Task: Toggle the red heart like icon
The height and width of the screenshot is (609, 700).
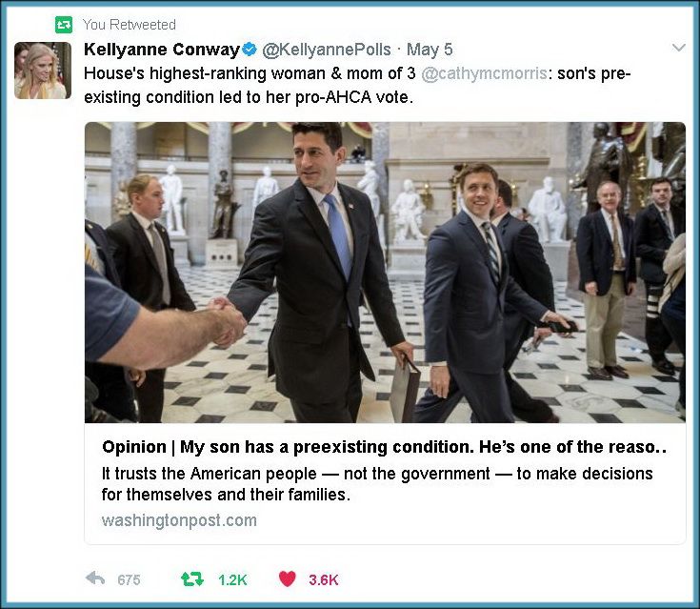Action: point(287,579)
